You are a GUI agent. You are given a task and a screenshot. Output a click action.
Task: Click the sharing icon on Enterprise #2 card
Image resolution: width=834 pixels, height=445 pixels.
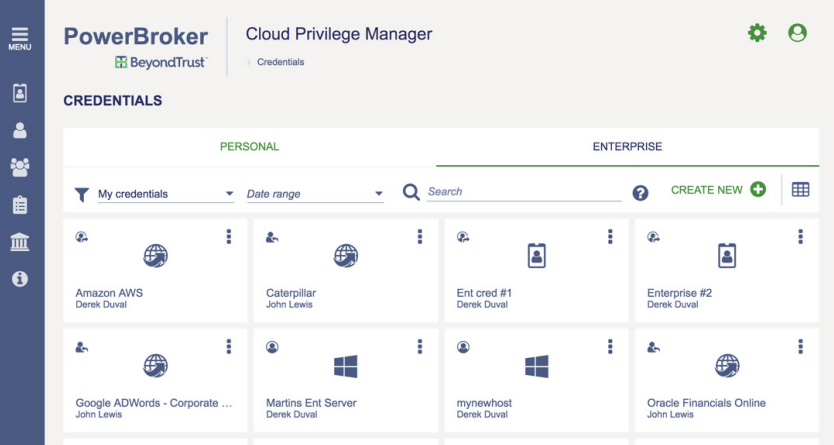pyautogui.click(x=653, y=237)
